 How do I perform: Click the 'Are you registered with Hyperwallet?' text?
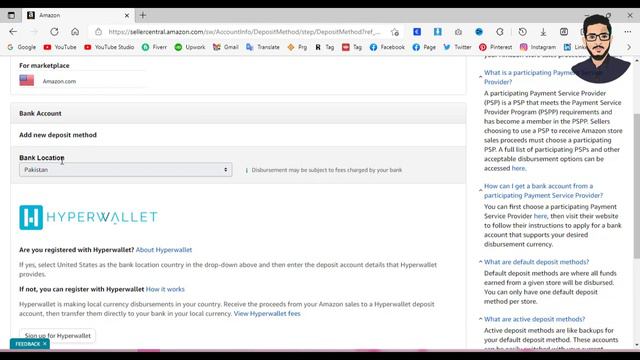coord(76,249)
